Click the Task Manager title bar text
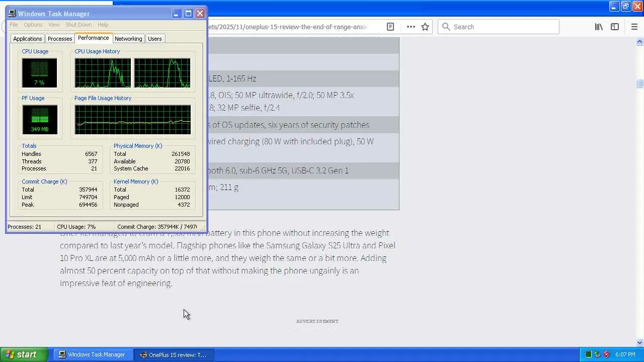644x362 pixels. pos(54,14)
